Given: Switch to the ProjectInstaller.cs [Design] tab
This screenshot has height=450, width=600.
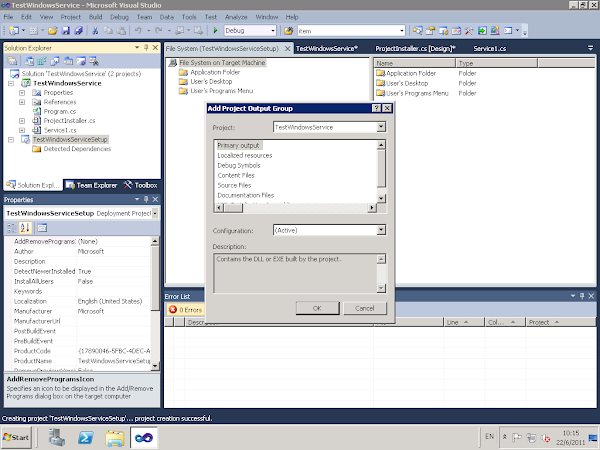Looking at the screenshot, I should 415,49.
